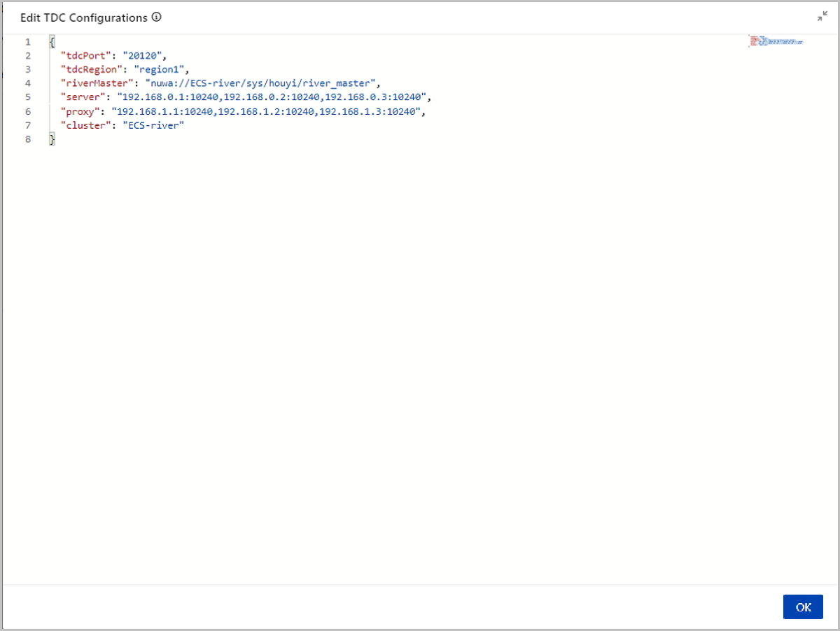This screenshot has width=840, height=631.
Task: Click the code minimap preview
Action: (776, 42)
